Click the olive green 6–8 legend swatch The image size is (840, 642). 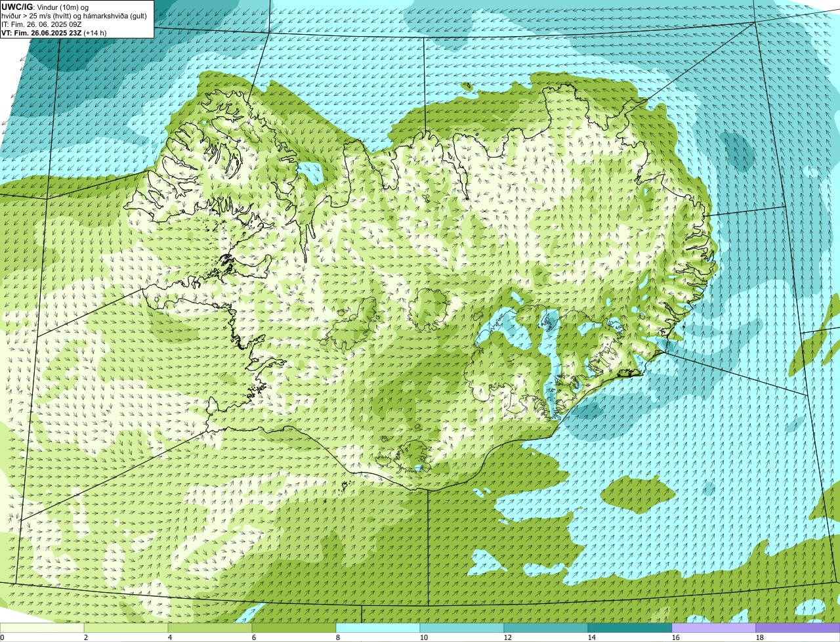coord(294,628)
